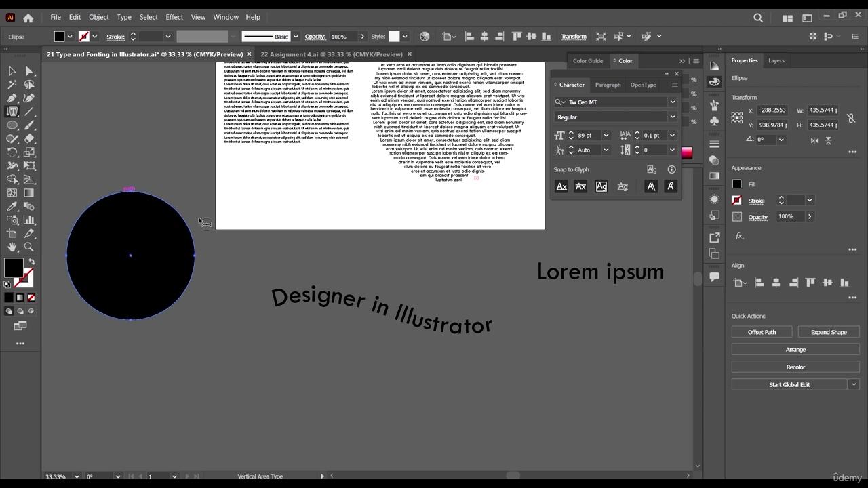Click the X position input field

[x=772, y=110]
